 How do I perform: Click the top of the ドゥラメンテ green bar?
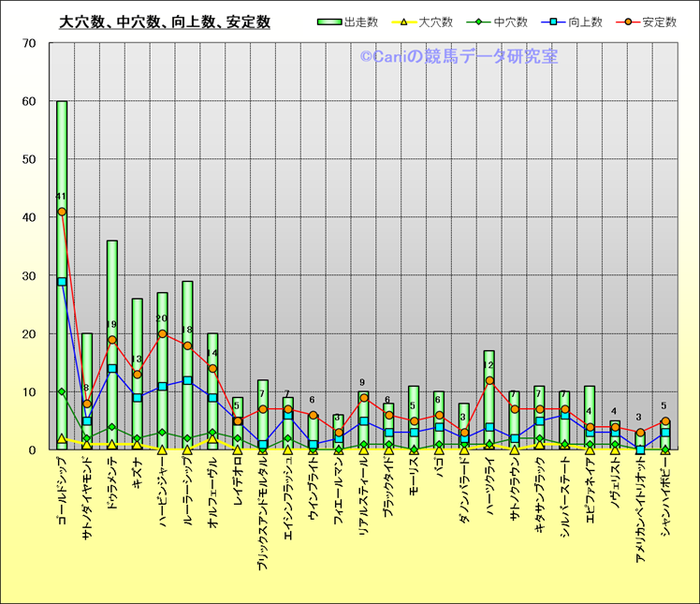coord(112,242)
